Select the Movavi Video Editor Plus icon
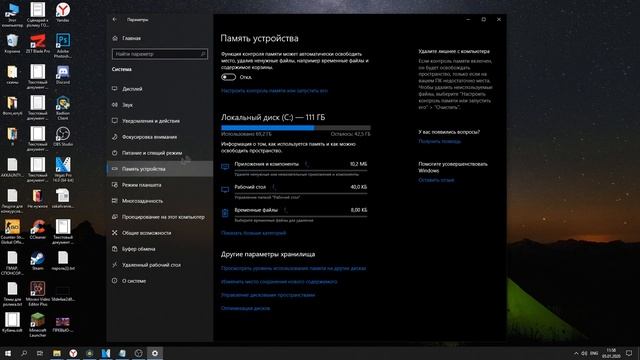Screen dimensions: 640x360 click(x=38, y=294)
